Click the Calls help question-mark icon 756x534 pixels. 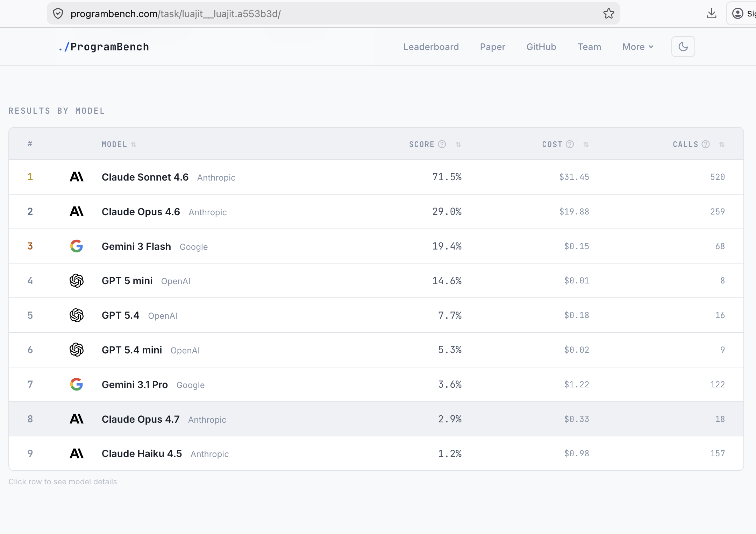pyautogui.click(x=706, y=144)
